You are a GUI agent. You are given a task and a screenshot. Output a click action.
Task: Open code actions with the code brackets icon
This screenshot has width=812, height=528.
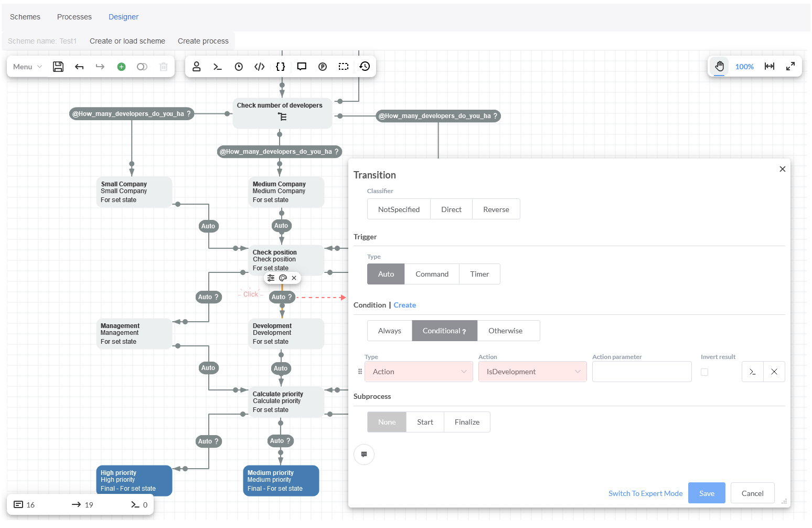pos(260,67)
